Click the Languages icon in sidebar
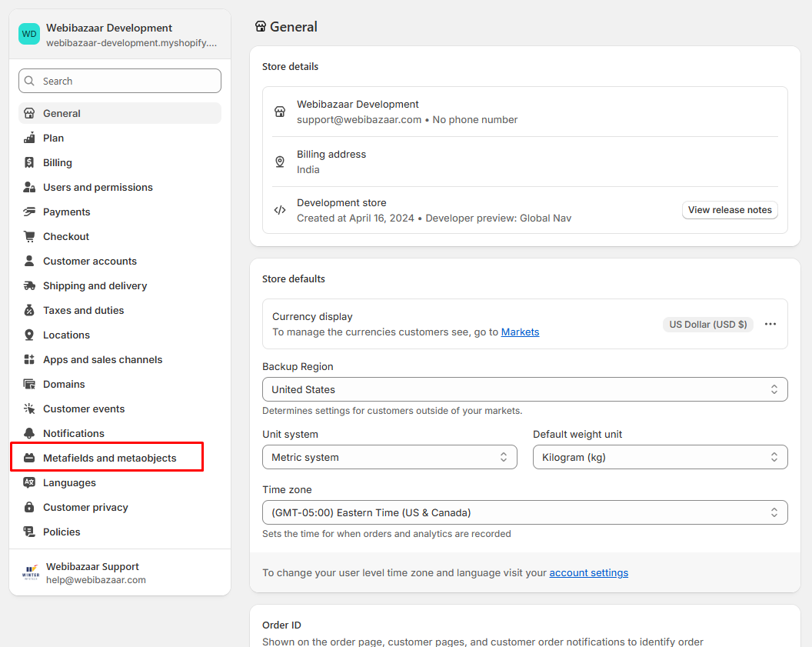812x647 pixels. pyautogui.click(x=29, y=482)
